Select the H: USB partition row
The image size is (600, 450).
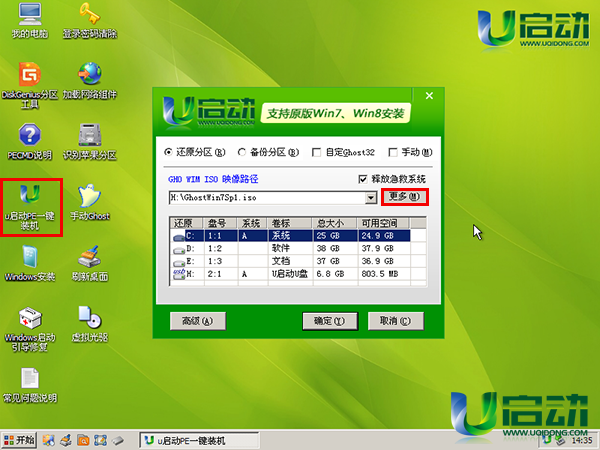tap(298, 274)
